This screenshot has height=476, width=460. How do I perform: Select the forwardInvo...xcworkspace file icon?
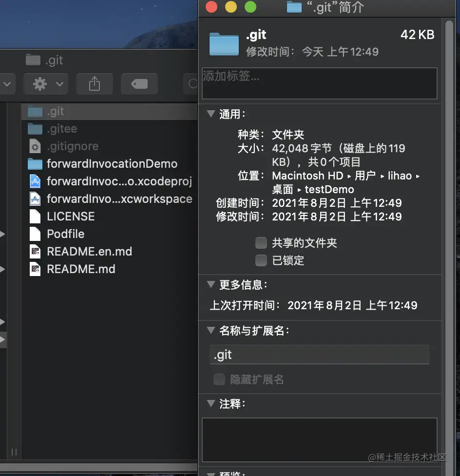click(x=35, y=199)
